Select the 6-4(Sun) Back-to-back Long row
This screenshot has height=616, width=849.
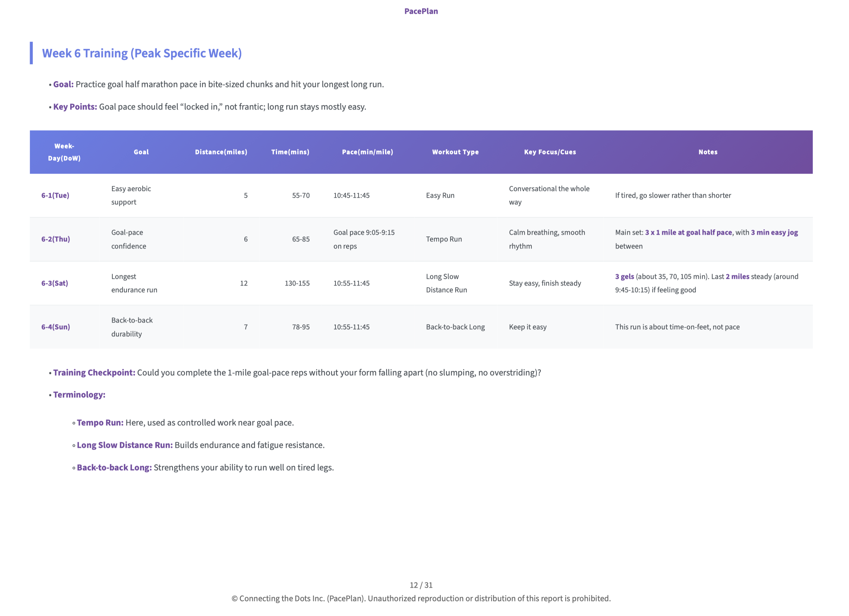[x=455, y=327]
